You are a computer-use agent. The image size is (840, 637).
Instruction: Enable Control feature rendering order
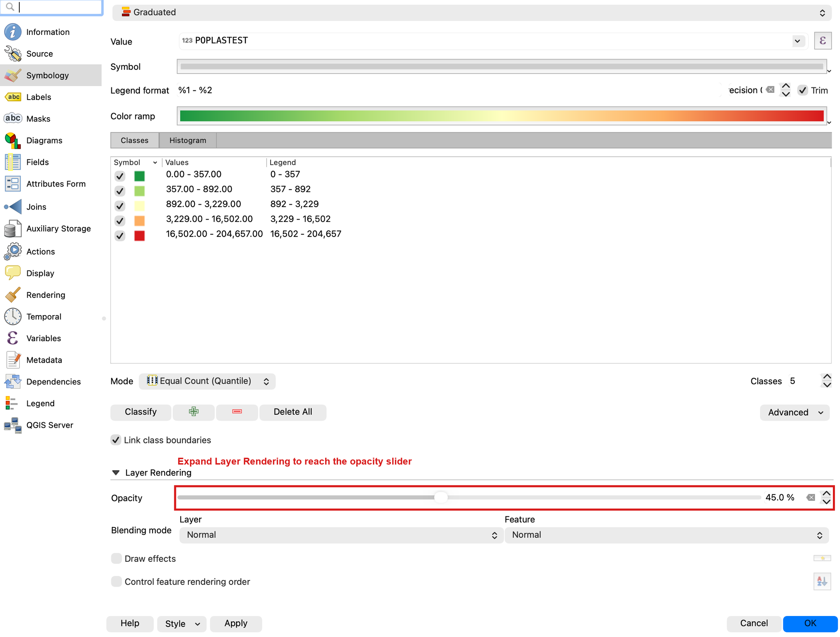pos(116,582)
